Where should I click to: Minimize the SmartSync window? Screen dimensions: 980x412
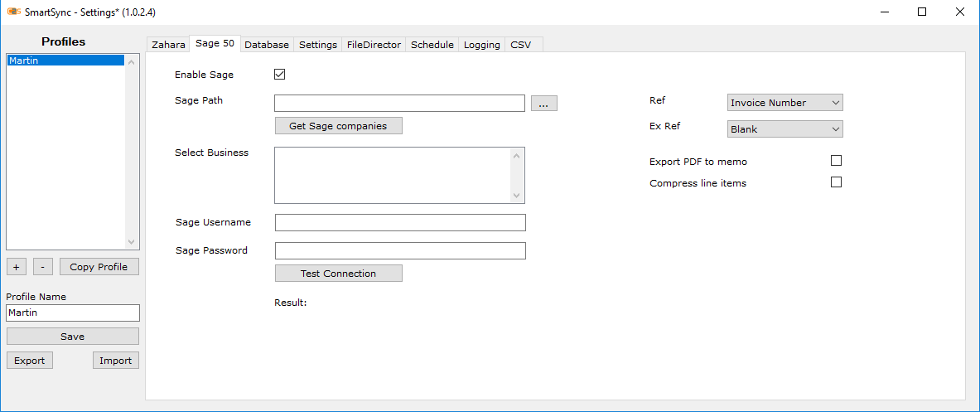pyautogui.click(x=885, y=12)
